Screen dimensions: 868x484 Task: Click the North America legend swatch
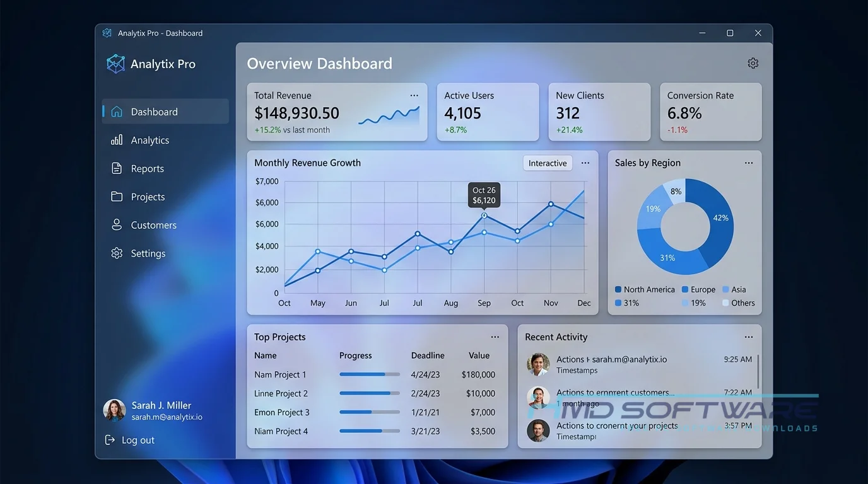click(x=618, y=290)
